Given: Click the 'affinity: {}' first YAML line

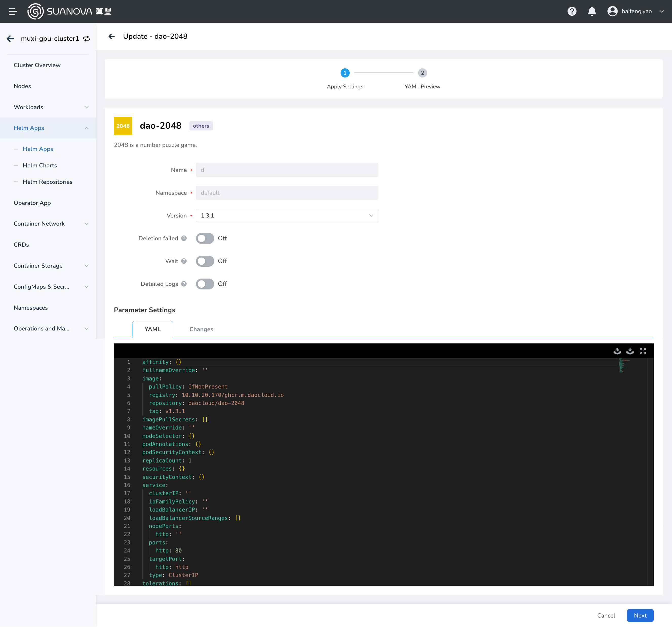Looking at the screenshot, I should pyautogui.click(x=162, y=362).
